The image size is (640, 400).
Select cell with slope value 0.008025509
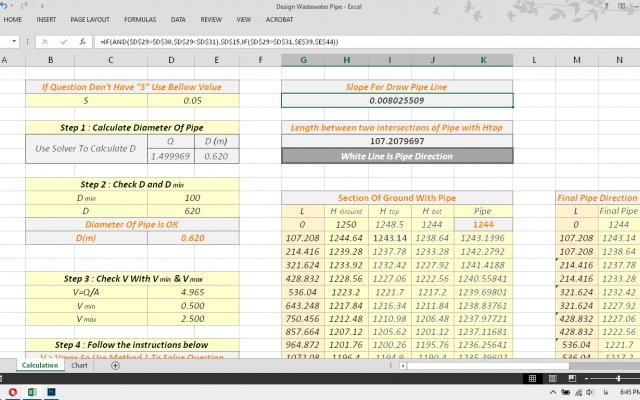(397, 100)
